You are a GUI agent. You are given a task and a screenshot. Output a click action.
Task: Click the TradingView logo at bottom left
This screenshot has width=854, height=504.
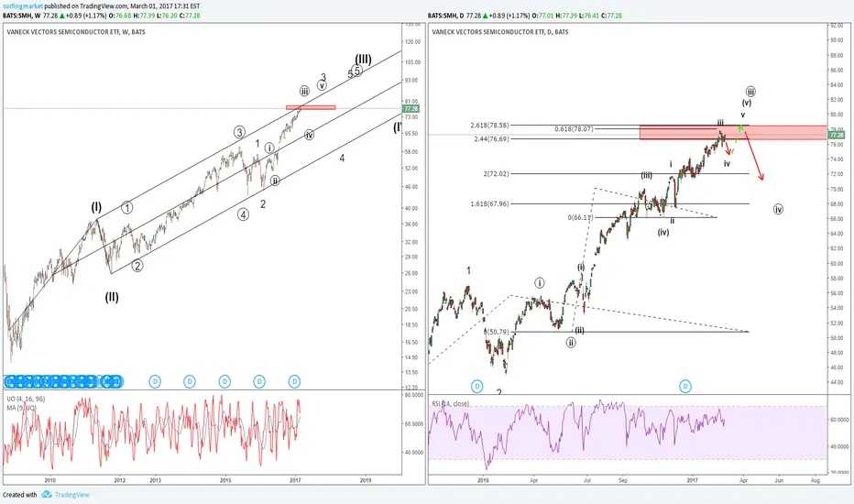(x=47, y=494)
